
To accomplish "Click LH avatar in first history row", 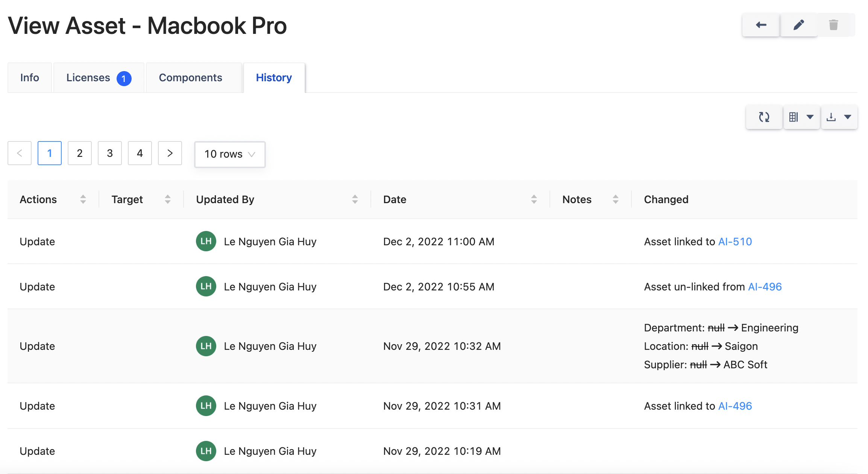I will (206, 241).
